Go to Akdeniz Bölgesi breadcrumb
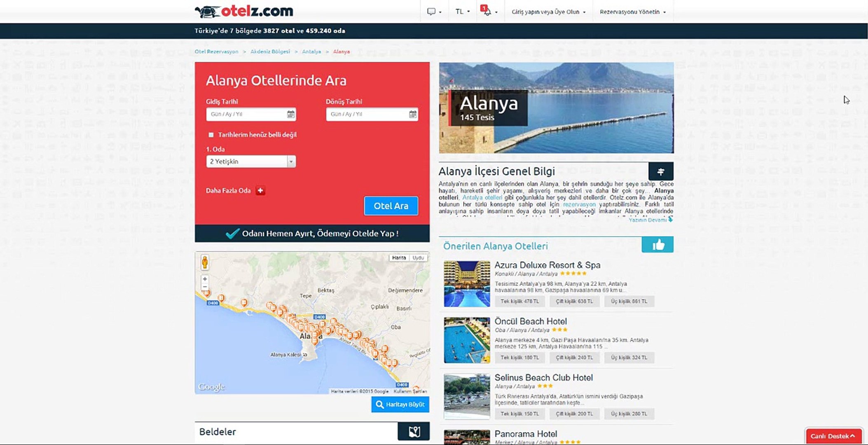The height and width of the screenshot is (445, 868). click(x=270, y=52)
